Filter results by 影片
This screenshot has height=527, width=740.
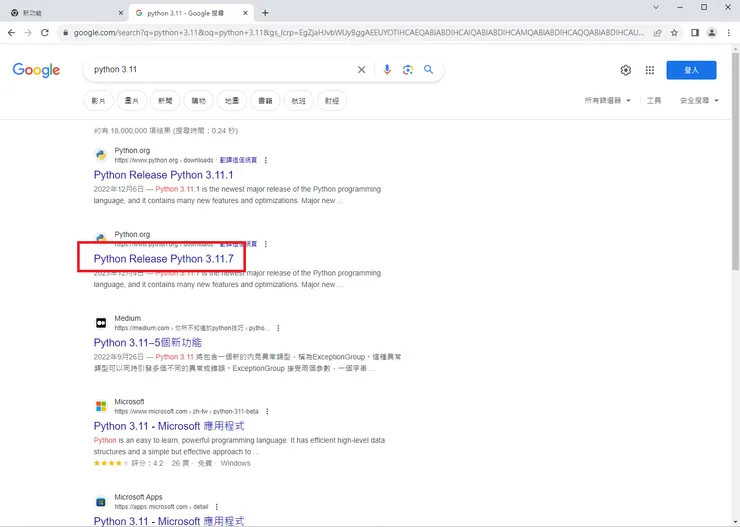[x=98, y=100]
